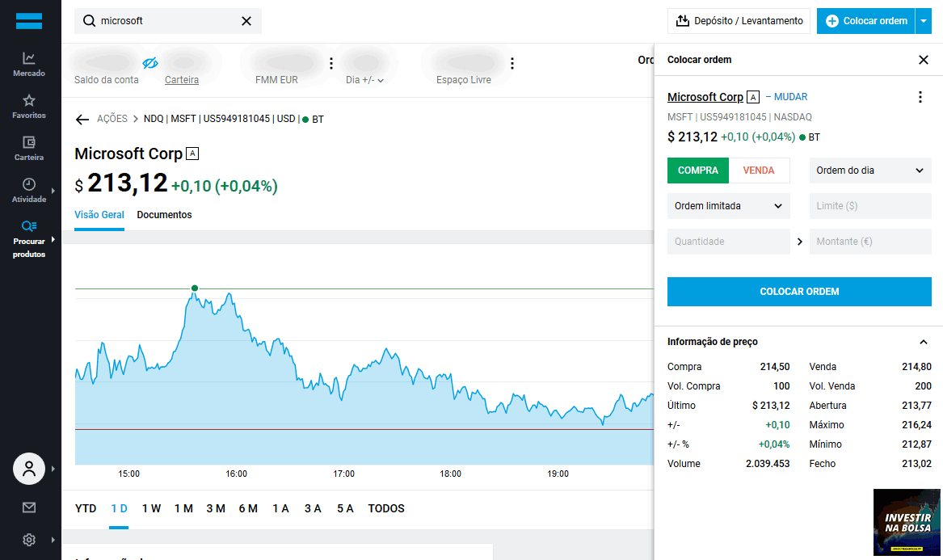
Task: Select the 1 D chart range
Action: (119, 508)
